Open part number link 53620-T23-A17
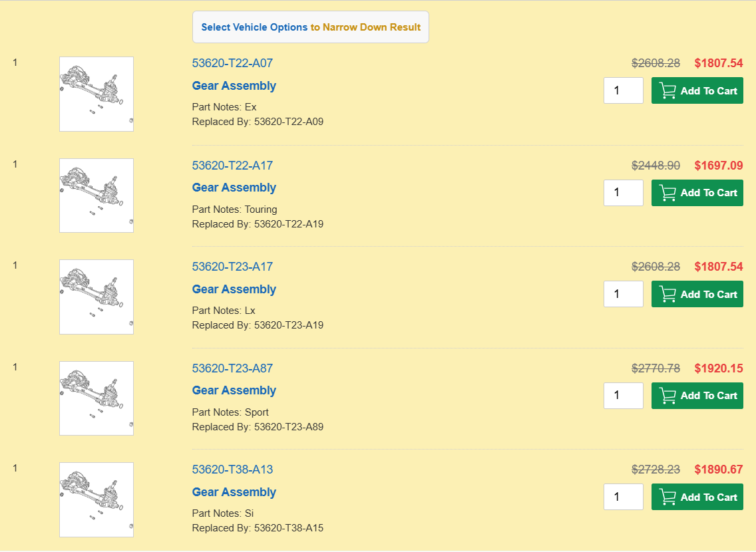The width and height of the screenshot is (756, 552). [232, 267]
